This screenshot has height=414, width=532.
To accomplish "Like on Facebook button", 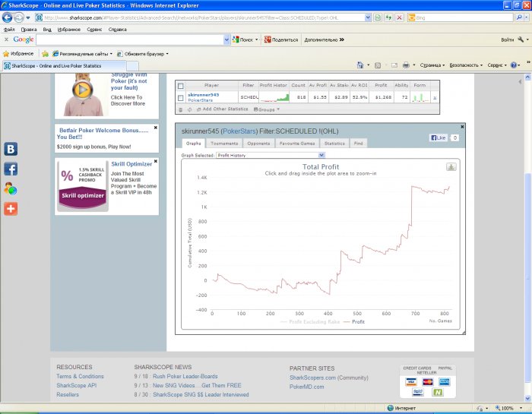I will tap(439, 137).
